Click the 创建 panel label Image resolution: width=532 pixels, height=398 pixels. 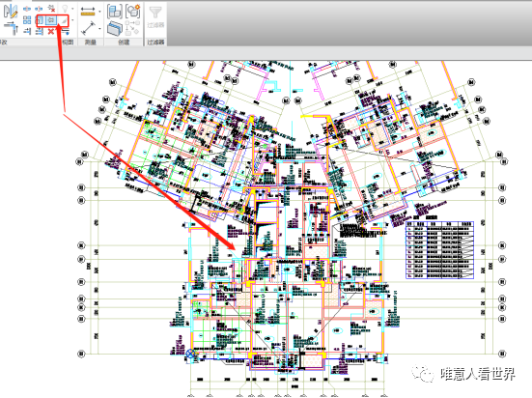[125, 43]
